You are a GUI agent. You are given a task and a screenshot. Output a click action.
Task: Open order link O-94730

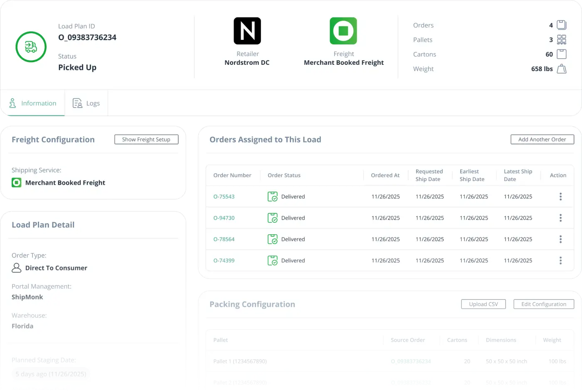pyautogui.click(x=224, y=218)
